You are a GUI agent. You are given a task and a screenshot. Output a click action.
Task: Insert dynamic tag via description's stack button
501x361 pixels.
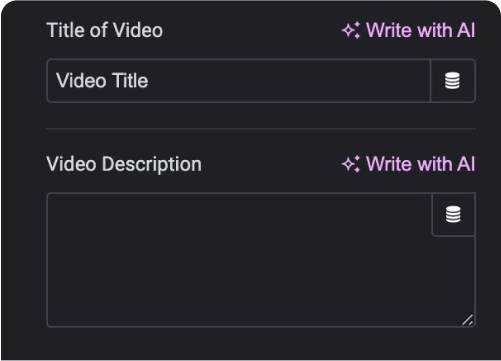(453, 214)
